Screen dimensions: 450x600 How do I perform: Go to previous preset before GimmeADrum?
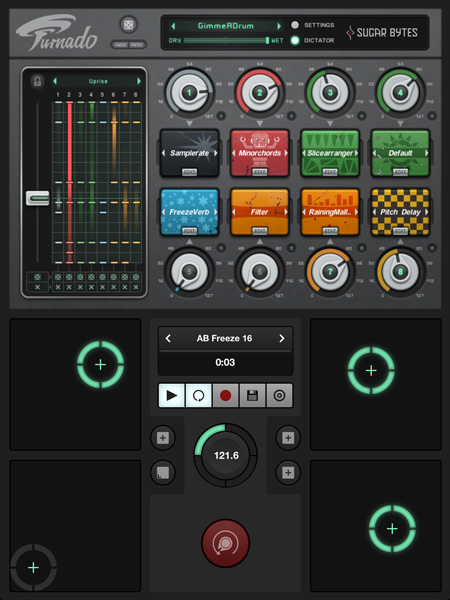click(173, 26)
